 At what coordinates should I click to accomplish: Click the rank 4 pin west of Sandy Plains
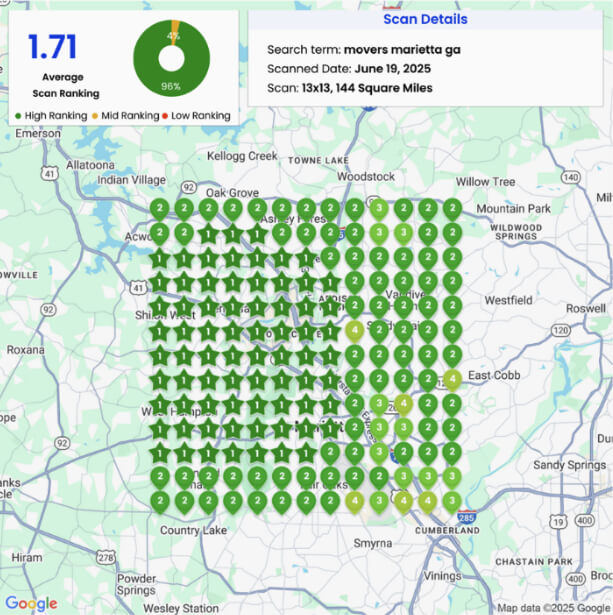[355, 331]
